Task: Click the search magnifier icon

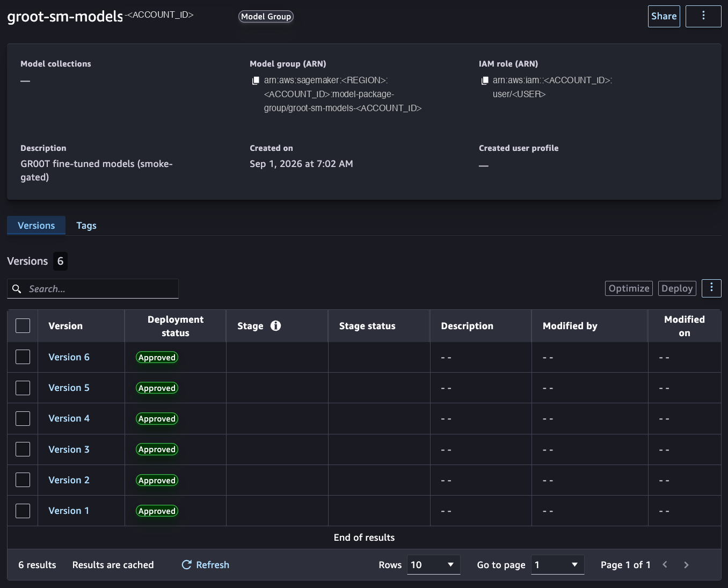Action: [x=17, y=289]
